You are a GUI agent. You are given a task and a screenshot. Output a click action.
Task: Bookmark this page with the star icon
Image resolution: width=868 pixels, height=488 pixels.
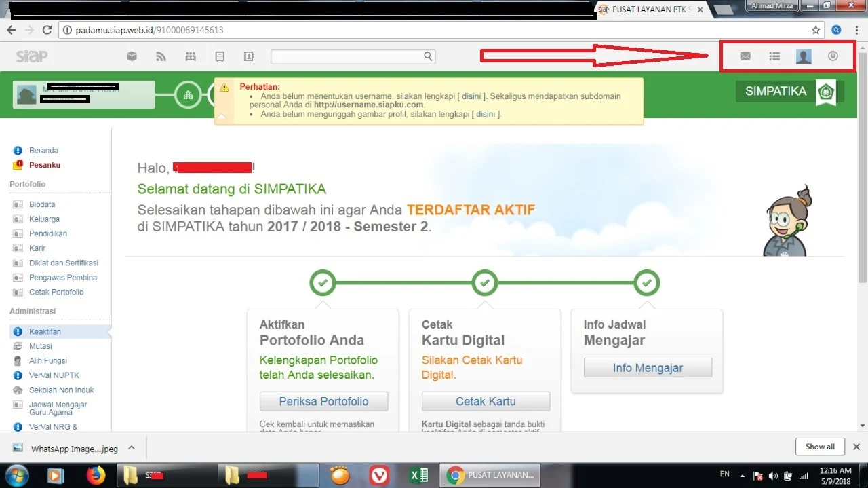pos(816,30)
